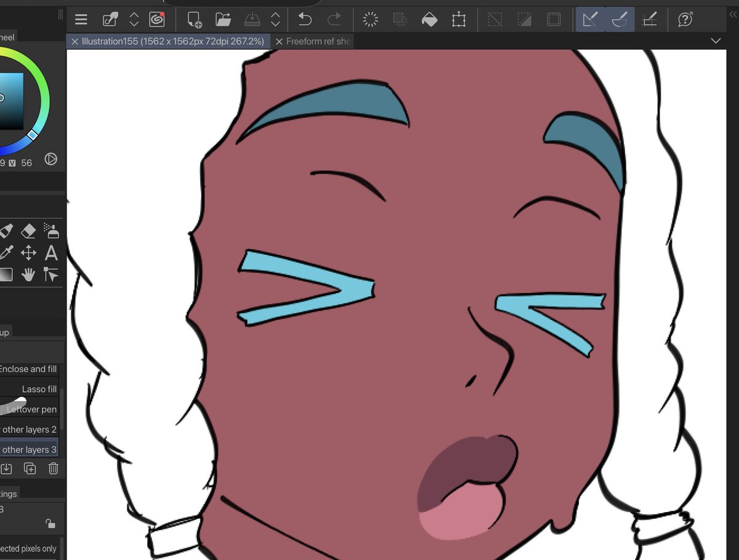Select the Correct line tool
Screen dimensions: 739x560
coord(52,274)
